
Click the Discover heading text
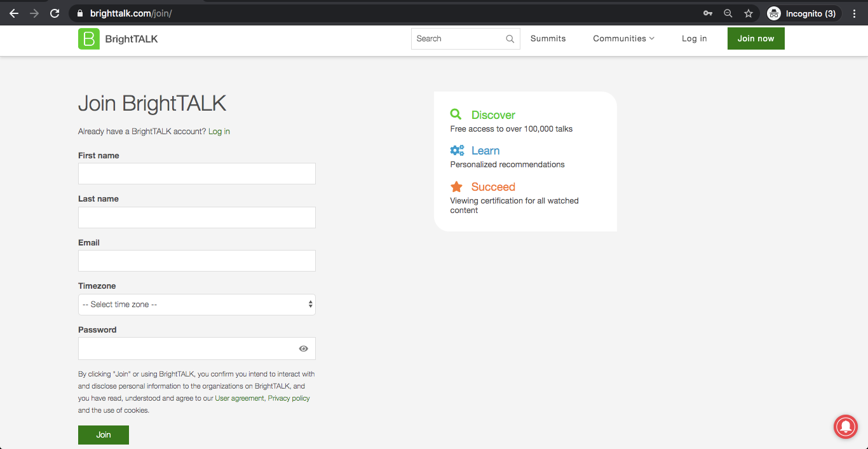(493, 115)
